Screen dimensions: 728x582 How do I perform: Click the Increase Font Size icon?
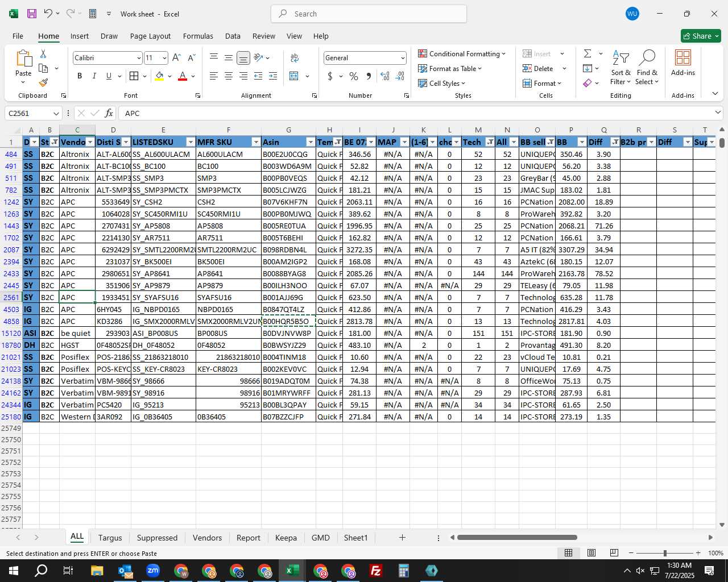pyautogui.click(x=176, y=58)
